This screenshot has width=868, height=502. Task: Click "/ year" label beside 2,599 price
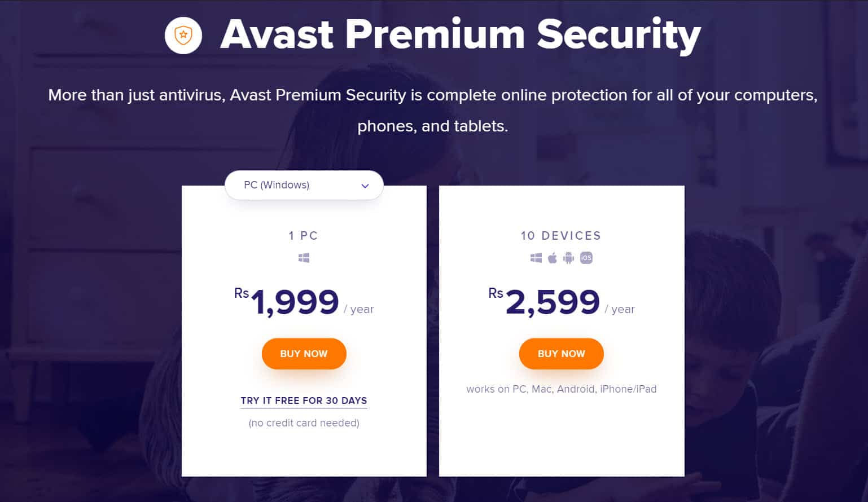tap(620, 309)
